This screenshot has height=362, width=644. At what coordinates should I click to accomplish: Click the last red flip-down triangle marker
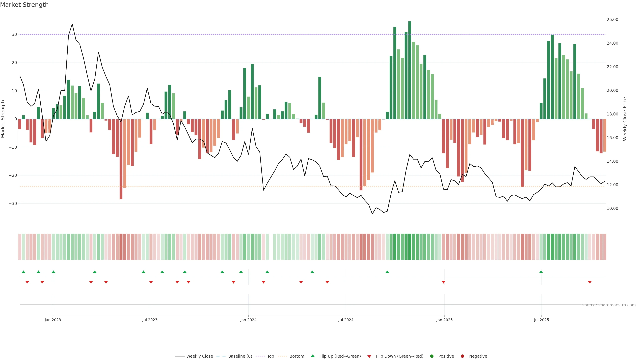(590, 282)
